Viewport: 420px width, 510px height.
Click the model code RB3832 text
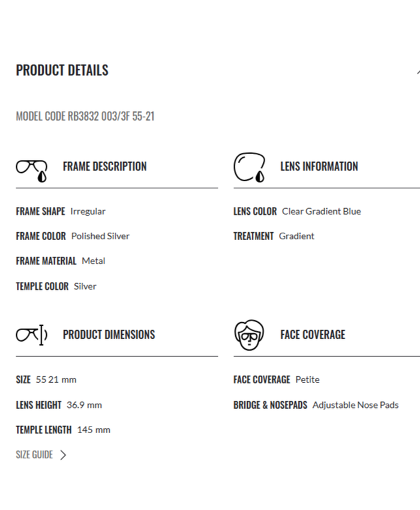[85, 116]
